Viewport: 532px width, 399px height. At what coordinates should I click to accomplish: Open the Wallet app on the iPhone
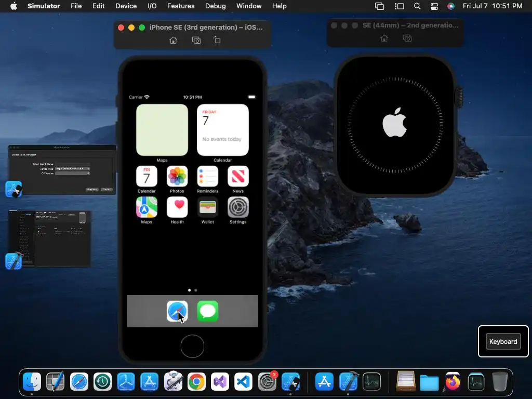208,207
